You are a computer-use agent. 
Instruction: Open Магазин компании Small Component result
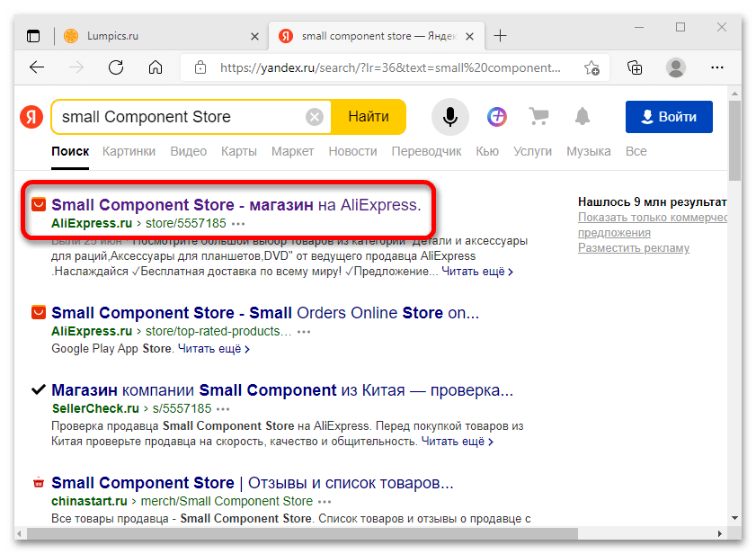(x=282, y=390)
